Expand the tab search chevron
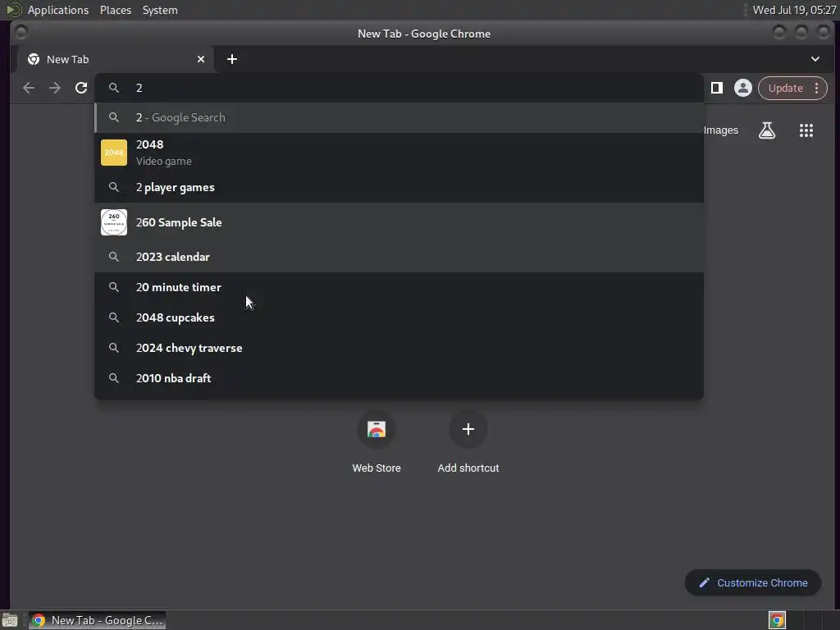The height and width of the screenshot is (630, 840). coord(815,59)
